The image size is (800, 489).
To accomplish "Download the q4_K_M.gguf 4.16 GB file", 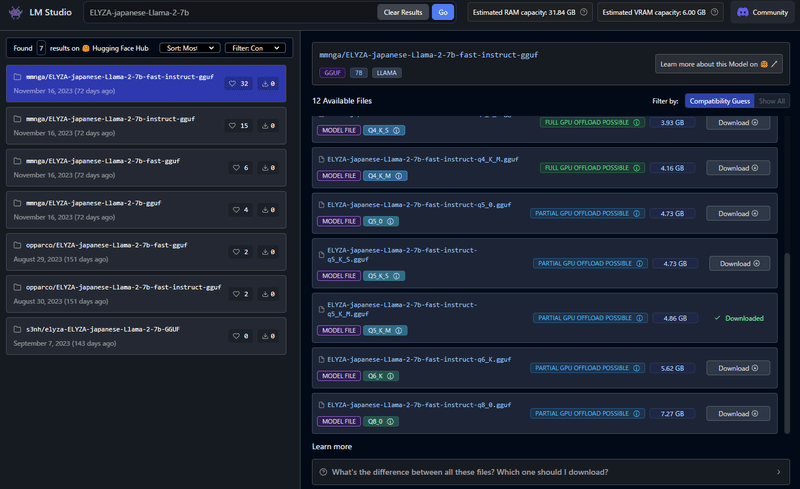I will (x=738, y=168).
